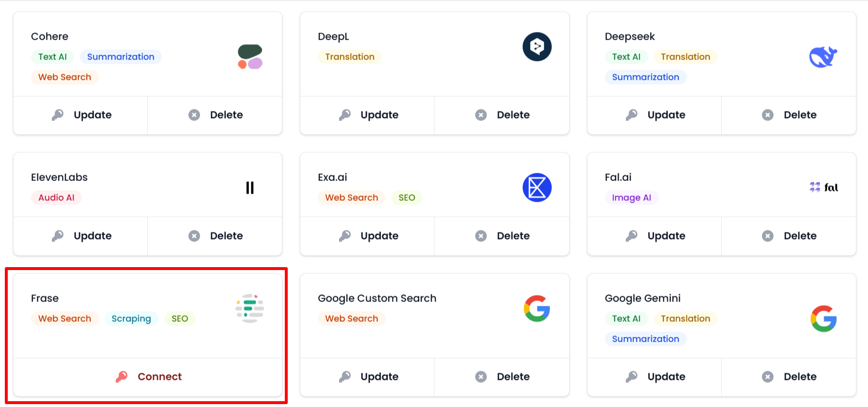868x407 pixels.
Task: Click the Cohere logo icon
Action: (250, 57)
